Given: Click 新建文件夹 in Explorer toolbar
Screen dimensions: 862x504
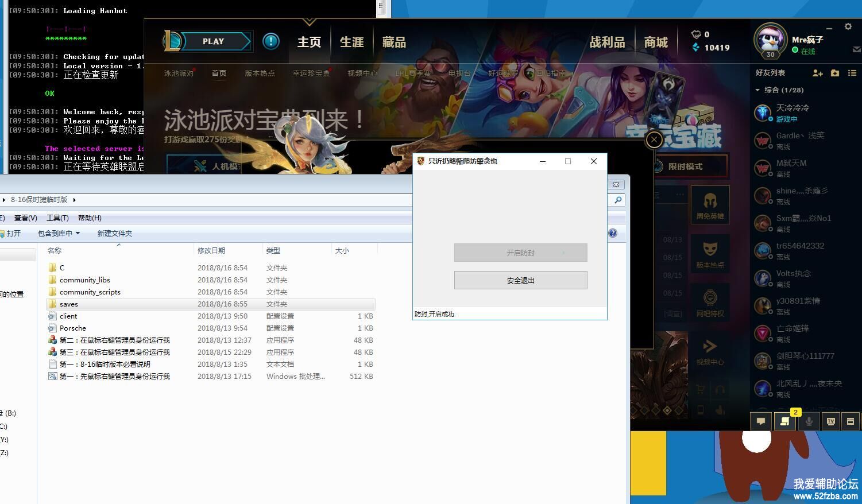Looking at the screenshot, I should click(x=114, y=233).
